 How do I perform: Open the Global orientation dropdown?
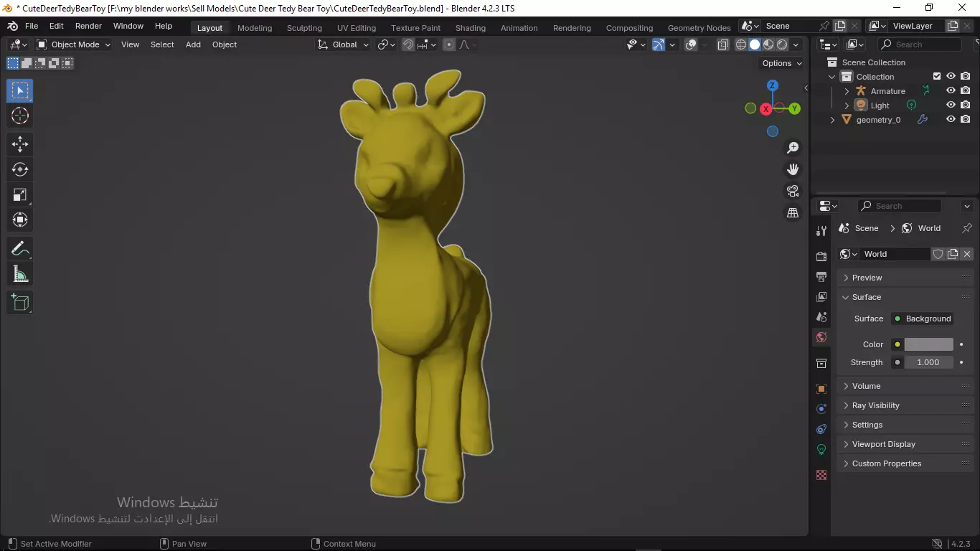pyautogui.click(x=344, y=44)
